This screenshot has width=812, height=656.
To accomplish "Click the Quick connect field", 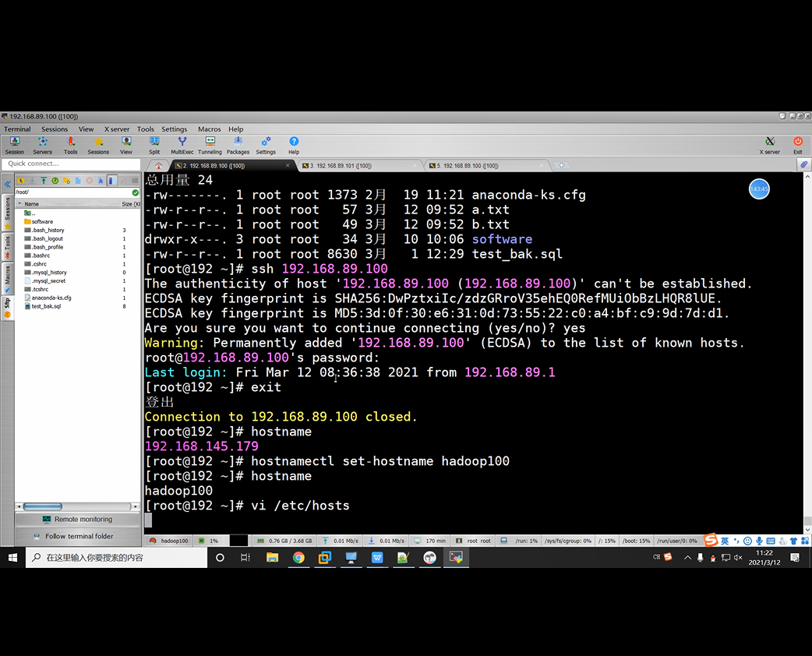I will tap(71, 164).
